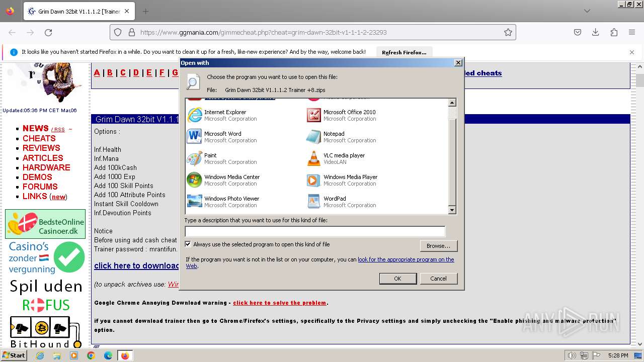This screenshot has height=362, width=644.
Task: Bookmark this page with star icon
Action: click(x=508, y=32)
